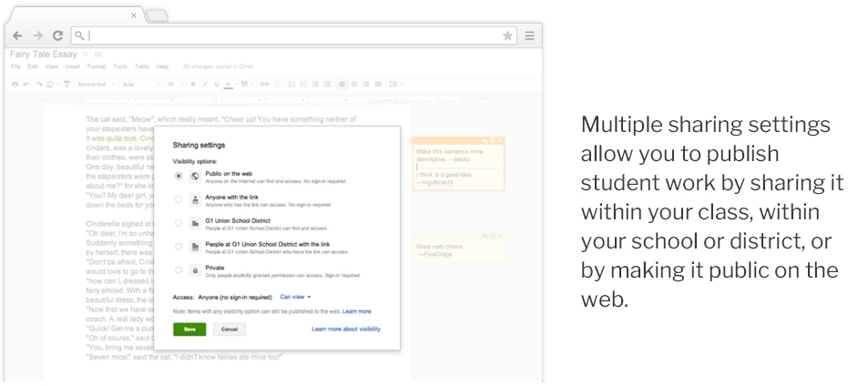868x386 pixels.
Task: Star the Fairy Tale Essay document
Action: pyautogui.click(x=86, y=55)
